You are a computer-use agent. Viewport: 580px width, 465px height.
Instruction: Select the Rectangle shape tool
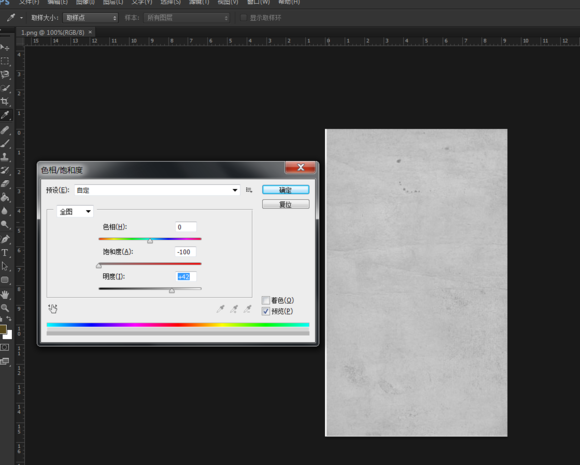[5, 280]
